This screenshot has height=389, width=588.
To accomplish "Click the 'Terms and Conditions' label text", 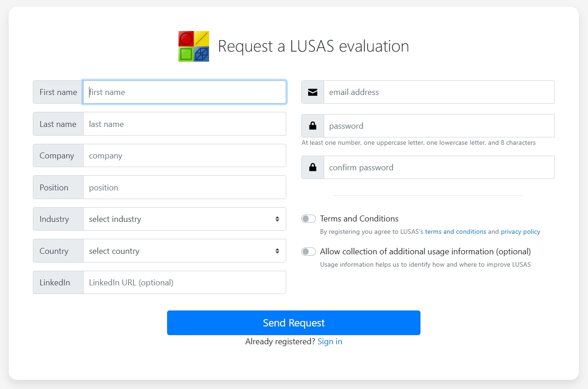I will pos(359,219).
